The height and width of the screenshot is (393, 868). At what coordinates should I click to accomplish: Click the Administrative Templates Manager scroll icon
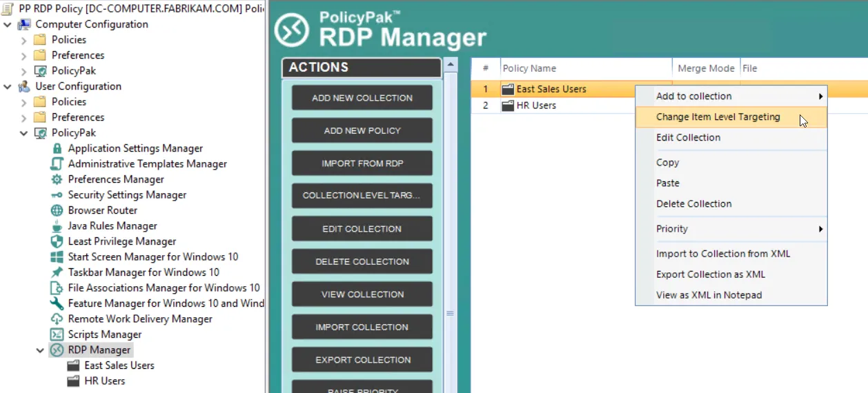[x=57, y=164]
